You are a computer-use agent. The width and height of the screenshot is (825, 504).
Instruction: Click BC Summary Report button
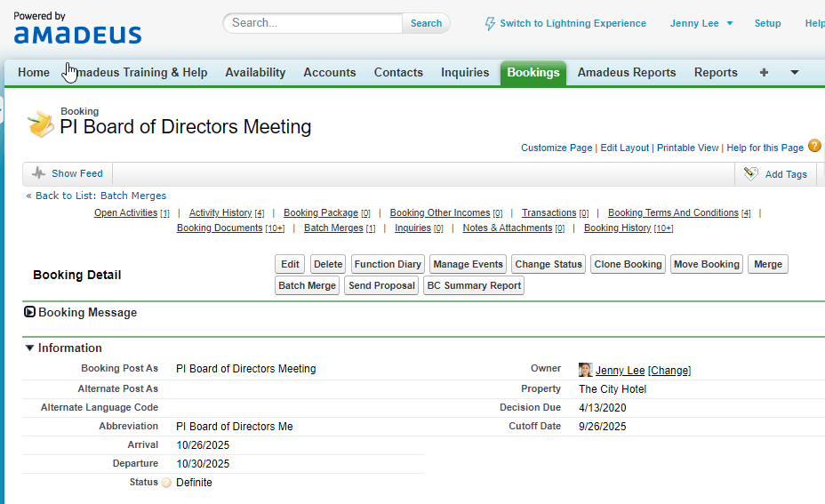[474, 285]
